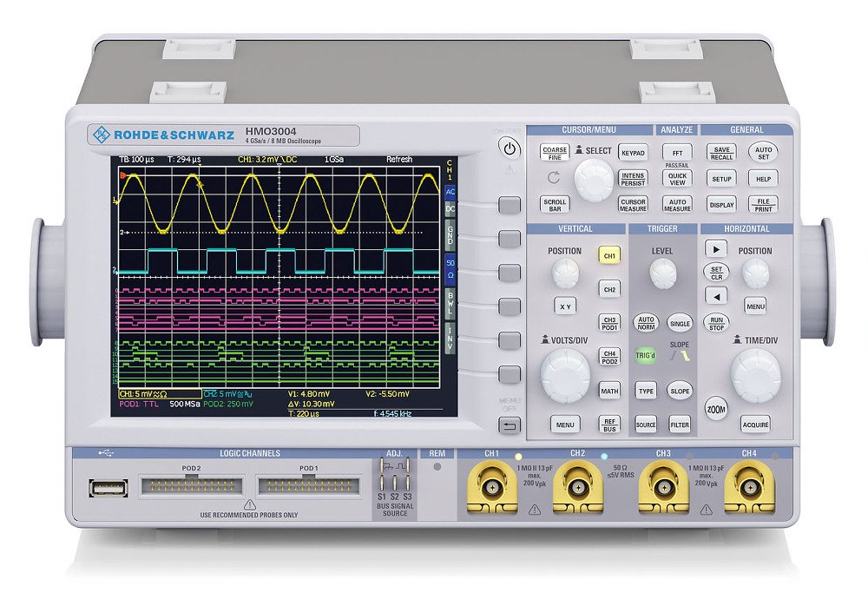Open the HELP button
This screenshot has width=868, height=599.
[763, 179]
